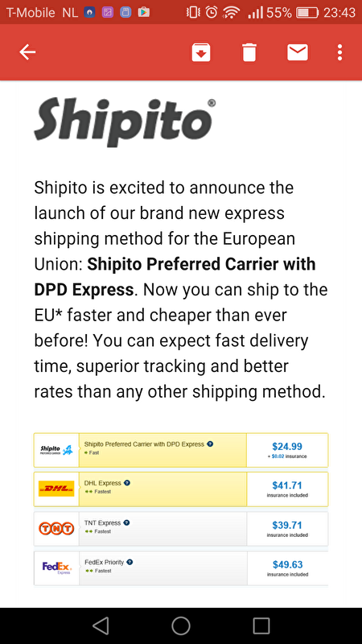This screenshot has height=644, width=362.
Task: Click the help icon next to DPD Express
Action: click(210, 444)
